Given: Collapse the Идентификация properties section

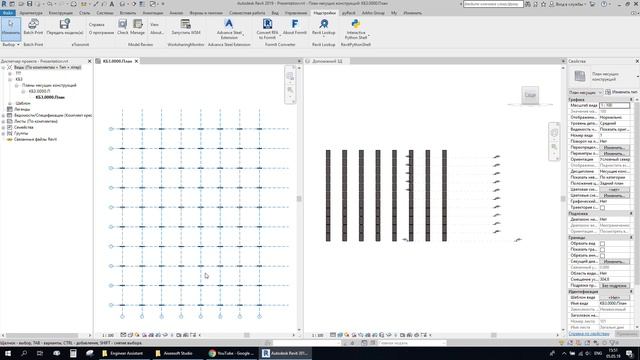Looking at the screenshot, I should pyautogui.click(x=631, y=292).
